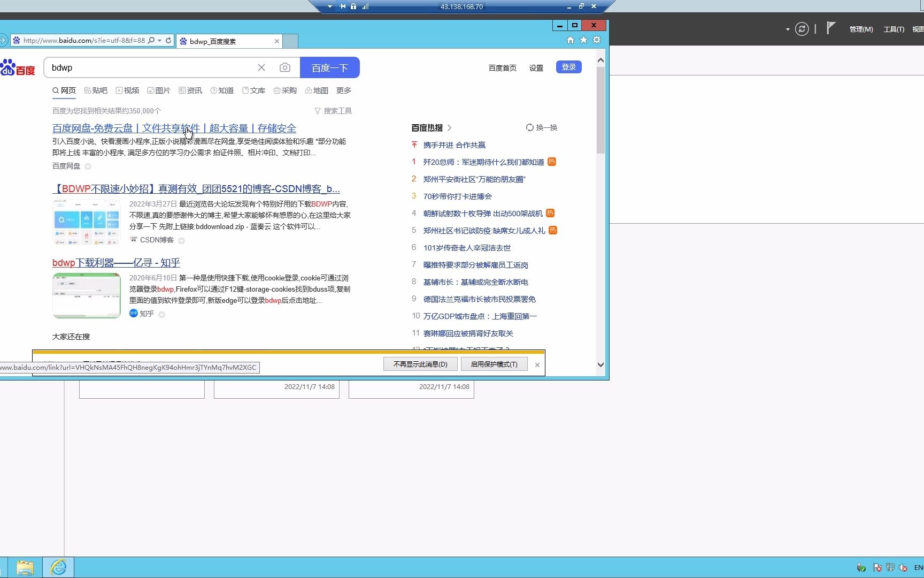
Task: Switch to 视频 search category
Action: pos(127,90)
